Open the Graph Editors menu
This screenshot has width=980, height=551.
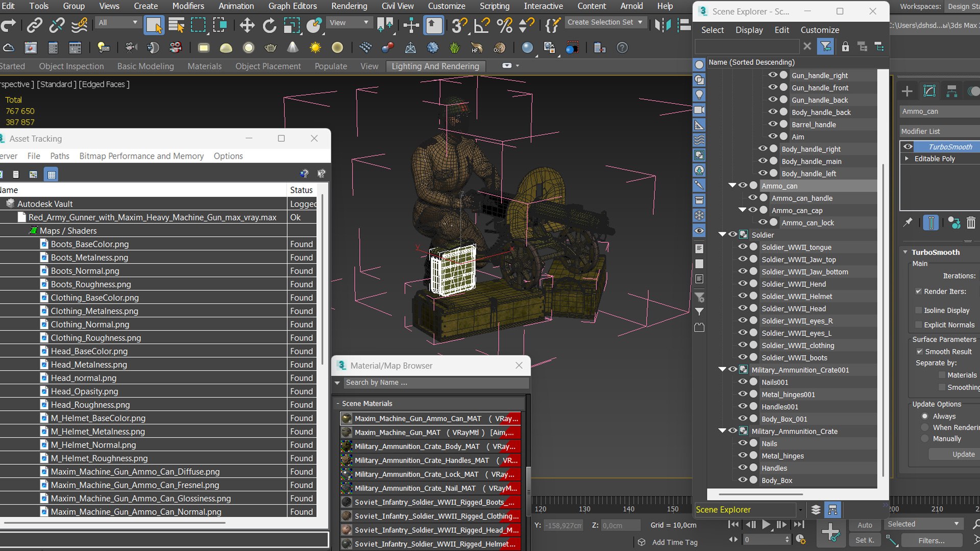click(x=292, y=6)
